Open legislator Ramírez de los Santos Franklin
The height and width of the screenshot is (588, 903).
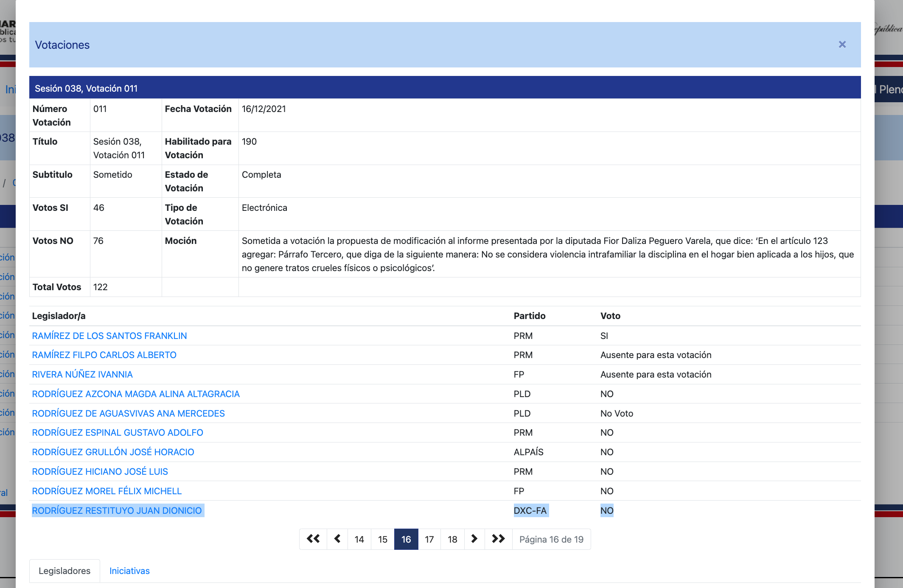point(109,336)
